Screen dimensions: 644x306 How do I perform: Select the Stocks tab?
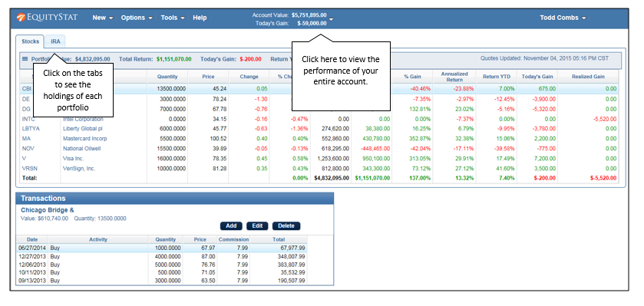(31, 41)
